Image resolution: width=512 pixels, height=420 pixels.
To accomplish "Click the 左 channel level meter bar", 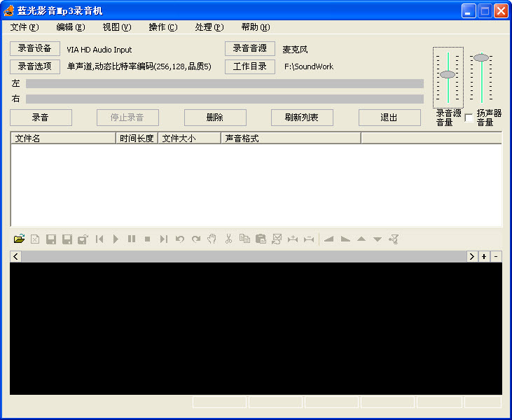I will 225,83.
